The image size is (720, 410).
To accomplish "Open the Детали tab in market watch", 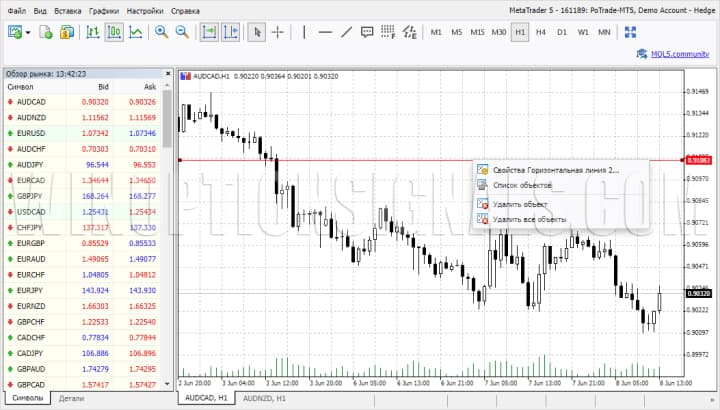I will point(72,398).
